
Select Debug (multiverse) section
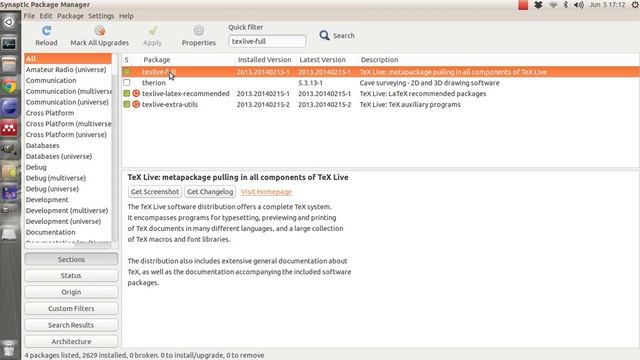tap(68, 178)
